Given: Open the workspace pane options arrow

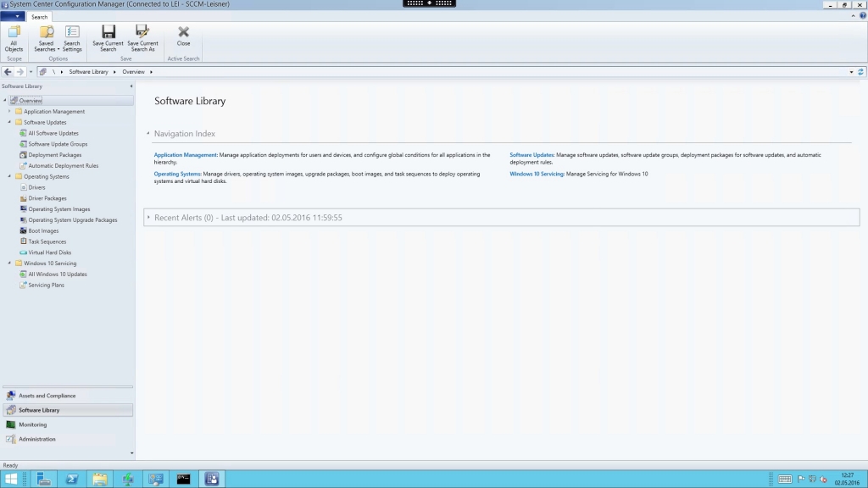Looking at the screenshot, I should point(131,453).
